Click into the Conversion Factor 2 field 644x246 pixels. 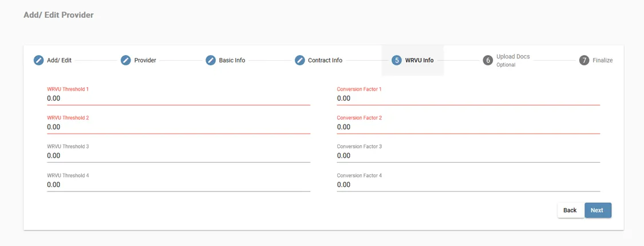tap(468, 127)
